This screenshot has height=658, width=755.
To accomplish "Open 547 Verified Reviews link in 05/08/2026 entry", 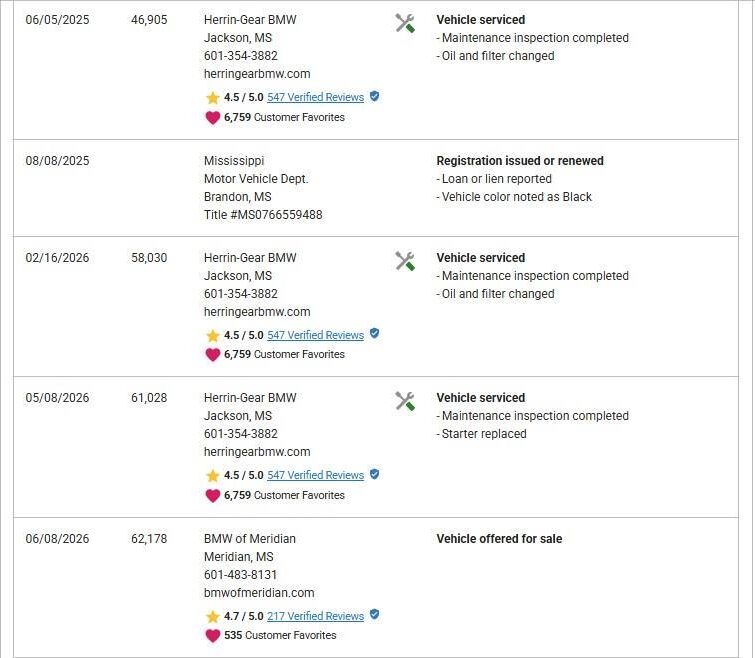I will pyautogui.click(x=315, y=475).
